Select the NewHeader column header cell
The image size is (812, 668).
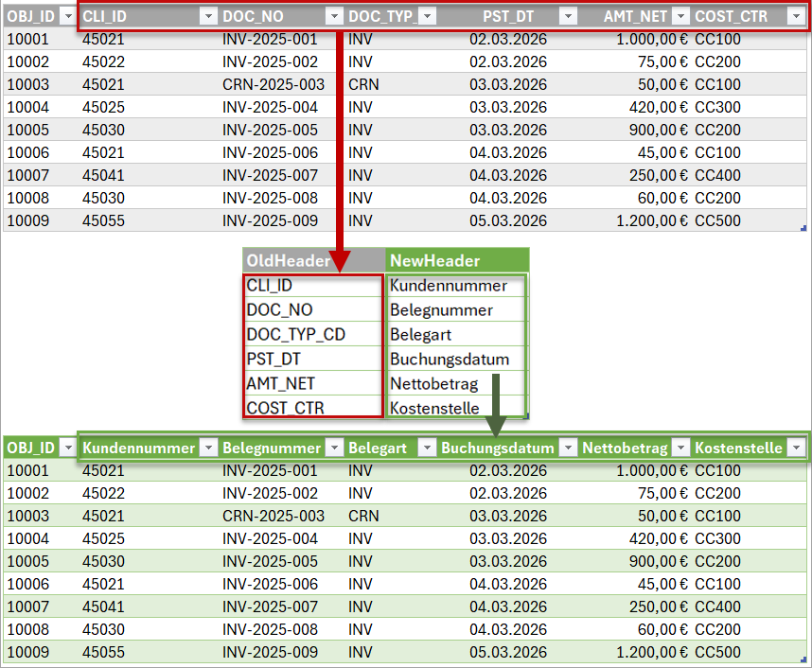457,260
